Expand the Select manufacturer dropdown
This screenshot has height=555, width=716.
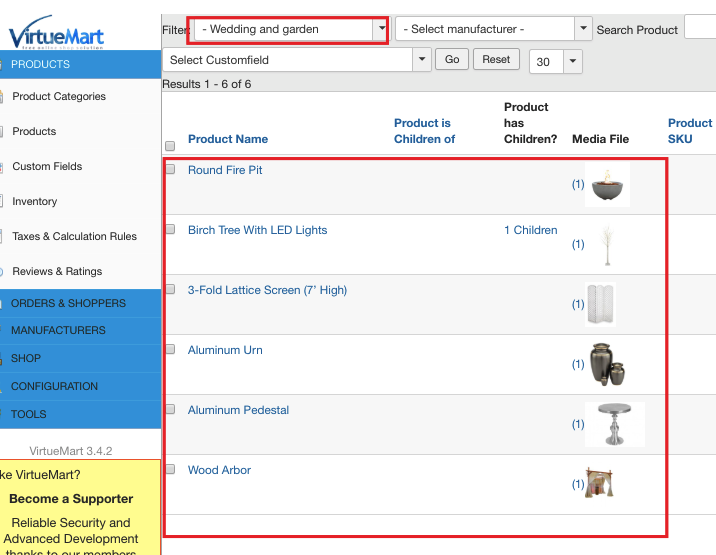493,29
